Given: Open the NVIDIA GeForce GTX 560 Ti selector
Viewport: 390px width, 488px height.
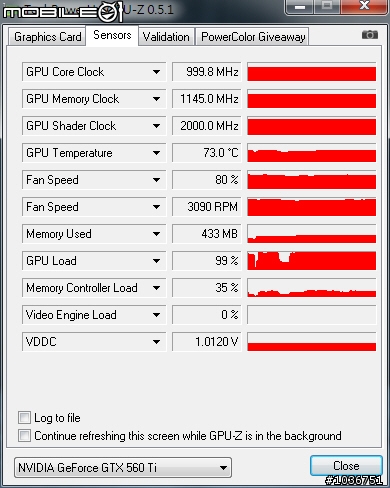Looking at the screenshot, I should pyautogui.click(x=123, y=467).
